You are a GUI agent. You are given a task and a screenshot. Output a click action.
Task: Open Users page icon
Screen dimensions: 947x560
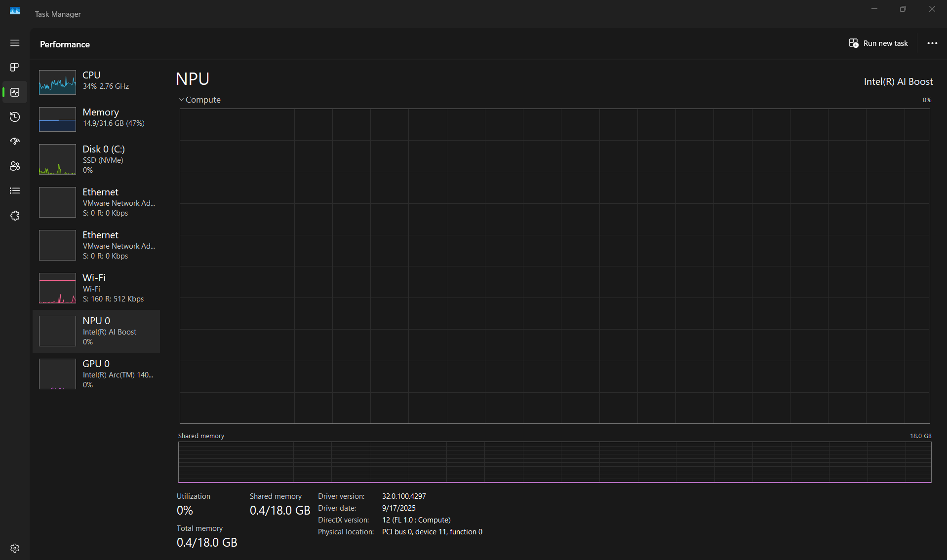point(15,166)
